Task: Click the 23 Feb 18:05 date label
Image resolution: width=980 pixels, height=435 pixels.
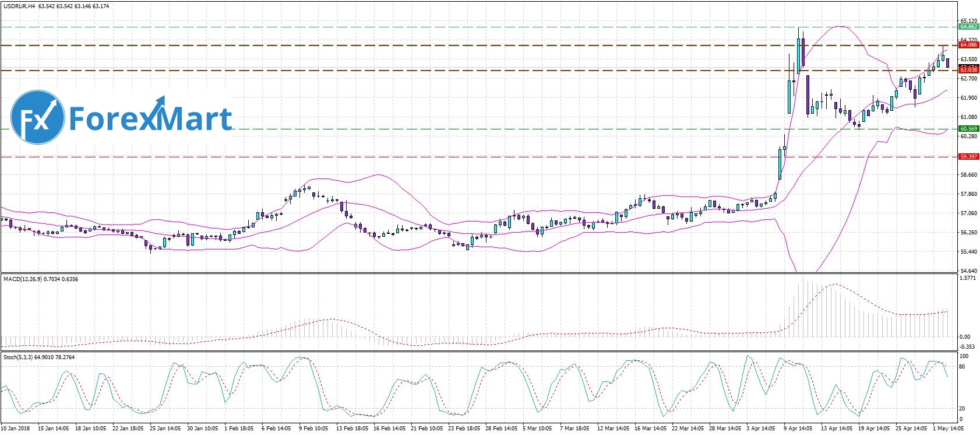Action: click(x=464, y=429)
